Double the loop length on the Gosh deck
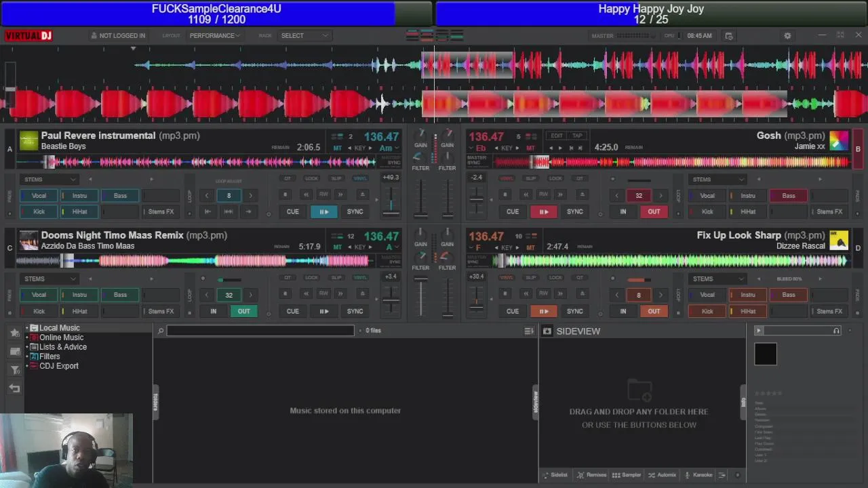This screenshot has height=488, width=868. pyautogui.click(x=660, y=196)
